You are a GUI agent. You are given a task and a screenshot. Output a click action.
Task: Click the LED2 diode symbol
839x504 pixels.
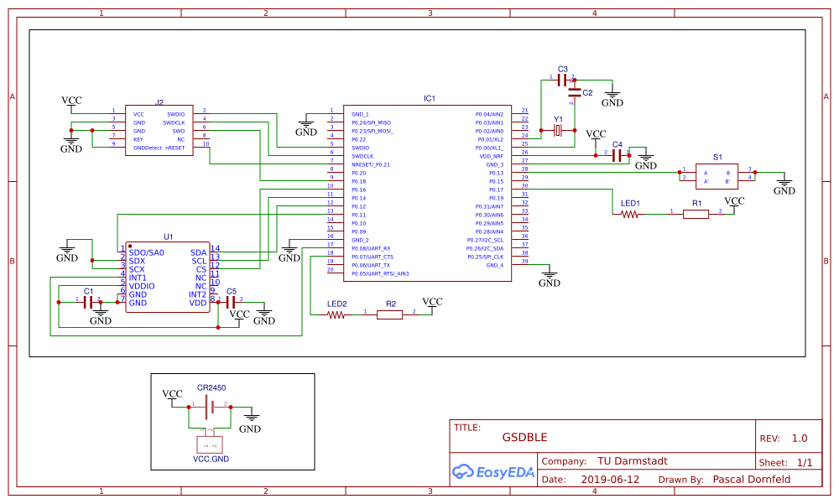336,316
